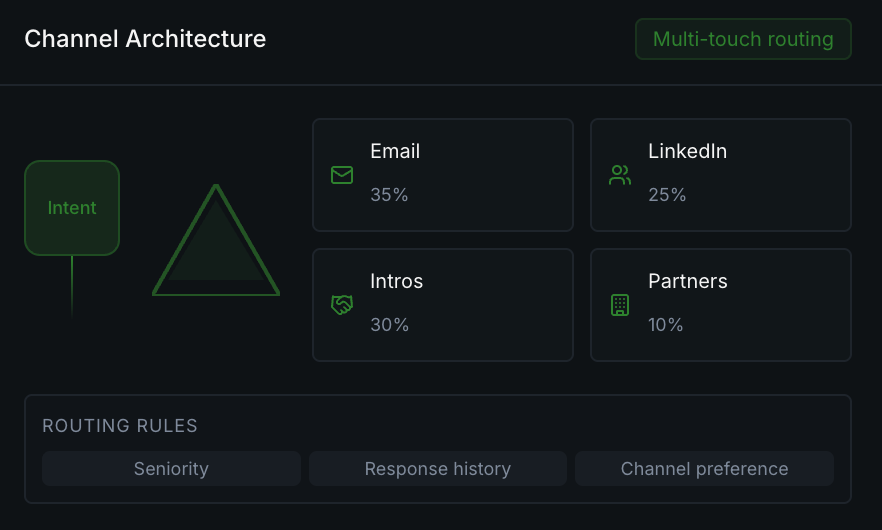
Task: Click the 30% Intros share value
Action: click(389, 325)
